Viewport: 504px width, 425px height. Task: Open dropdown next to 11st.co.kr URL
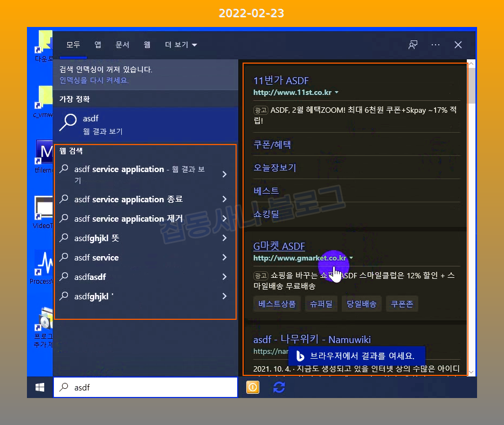336,92
